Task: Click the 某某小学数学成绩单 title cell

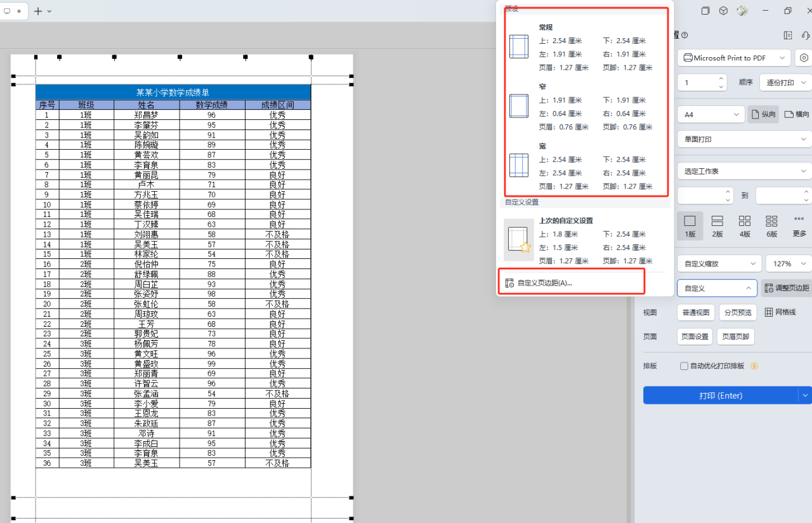Action: tap(173, 93)
